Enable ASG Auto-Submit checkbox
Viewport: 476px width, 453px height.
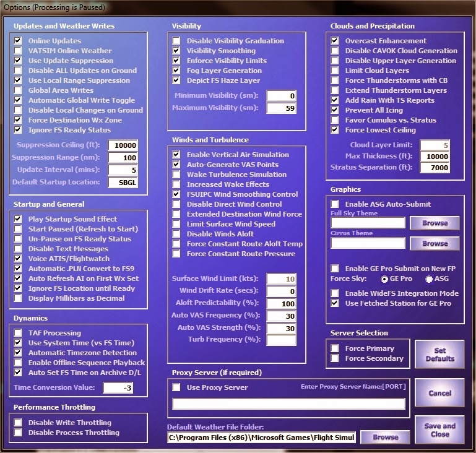334,204
